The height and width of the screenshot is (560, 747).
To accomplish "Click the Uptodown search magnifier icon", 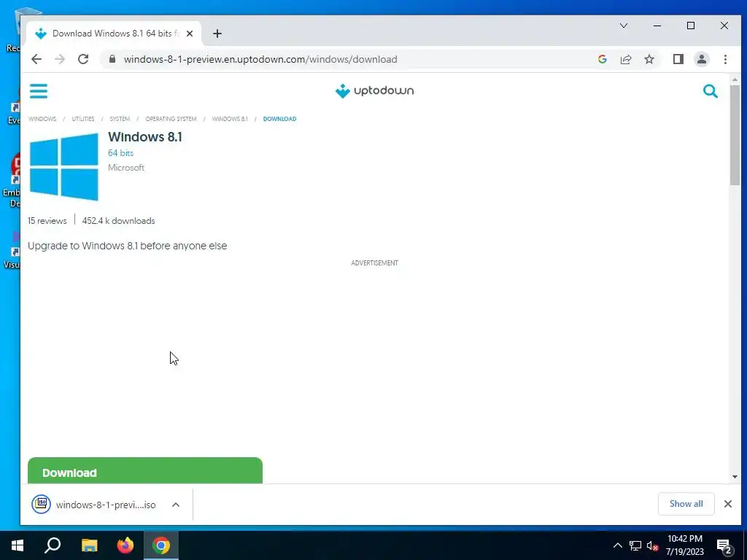I will [710, 91].
